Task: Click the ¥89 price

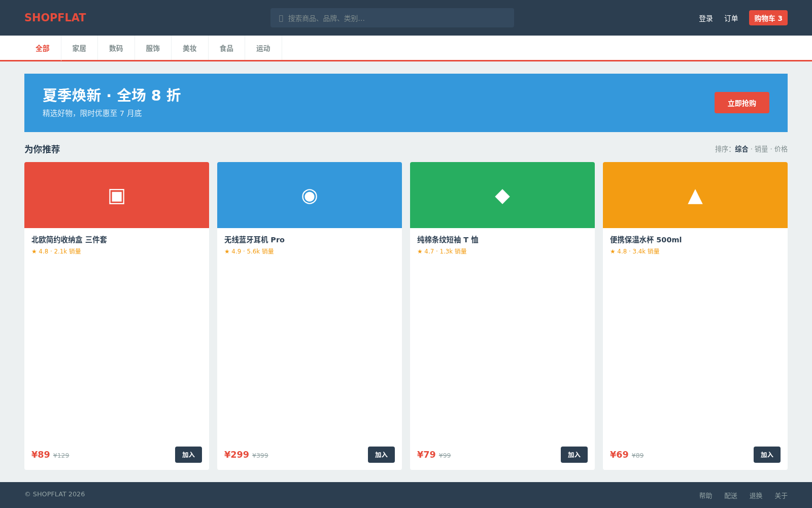Action: point(41,455)
